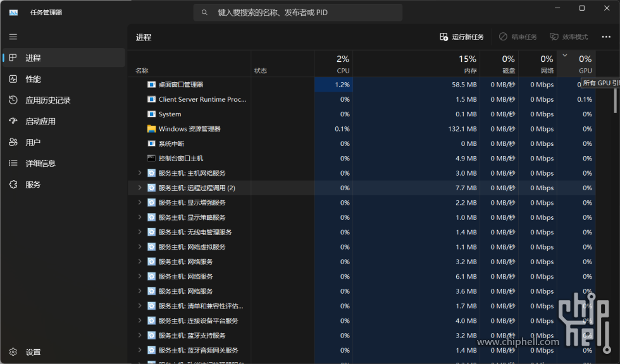
Task: Select the 系统中断 process name
Action: coord(171,143)
